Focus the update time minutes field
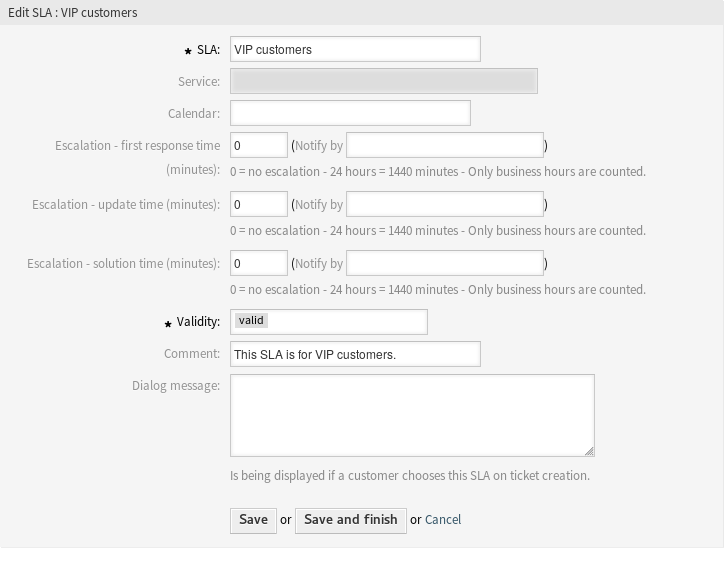 [x=258, y=204]
